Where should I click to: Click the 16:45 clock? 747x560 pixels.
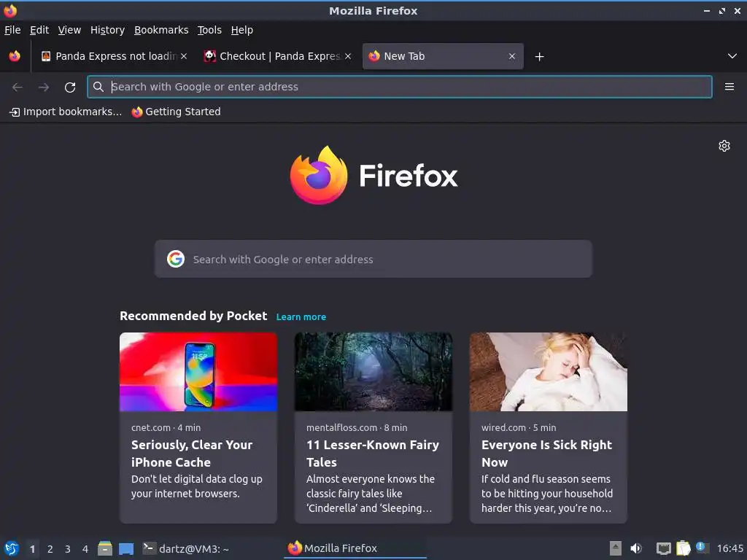pos(729,549)
